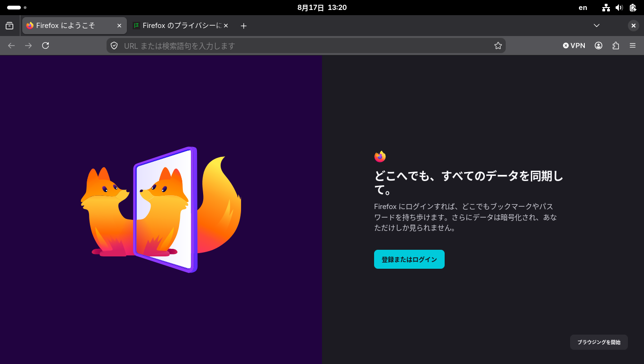Open the Firefox View icon left of tabs
The width and height of the screenshot is (644, 364).
[9, 26]
